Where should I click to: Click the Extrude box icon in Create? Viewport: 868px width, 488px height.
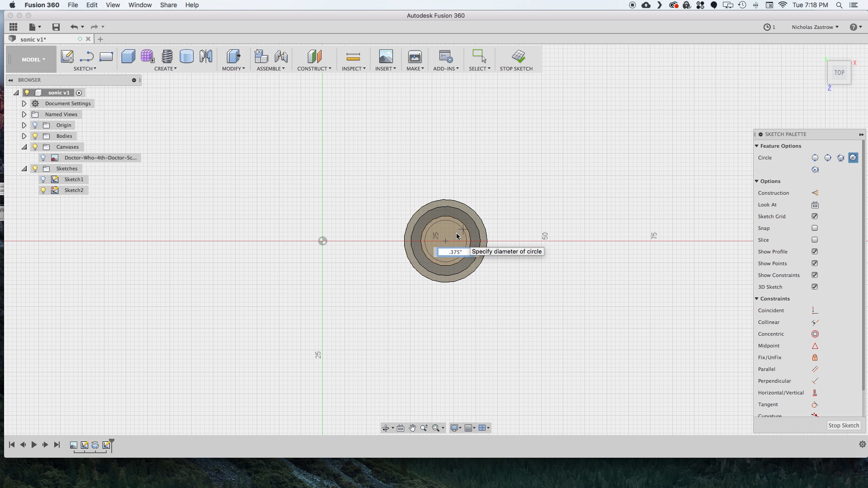coord(128,56)
